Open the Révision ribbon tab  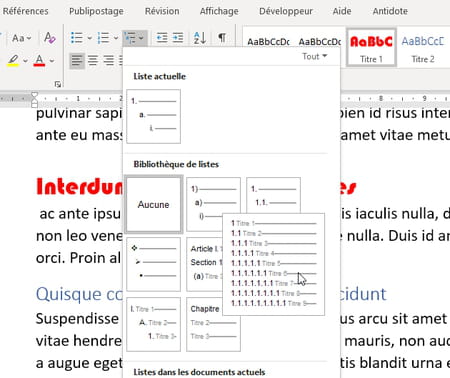pyautogui.click(x=162, y=11)
